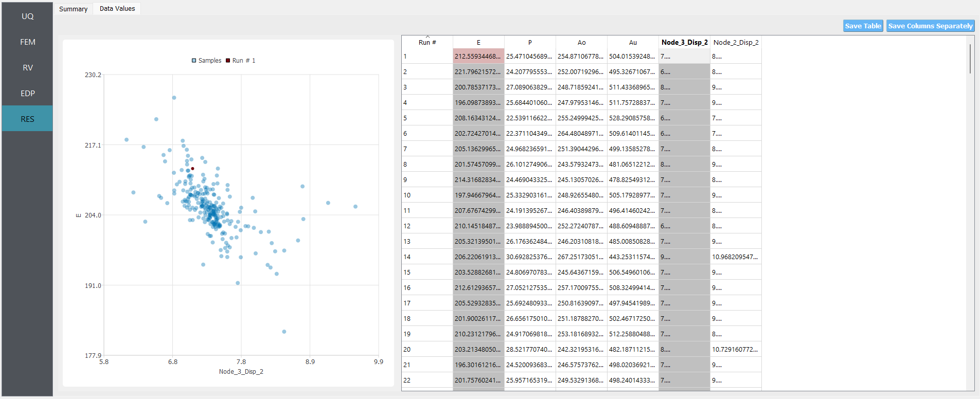
Task: Click the y-axis value 217.1
Action: pos(93,146)
